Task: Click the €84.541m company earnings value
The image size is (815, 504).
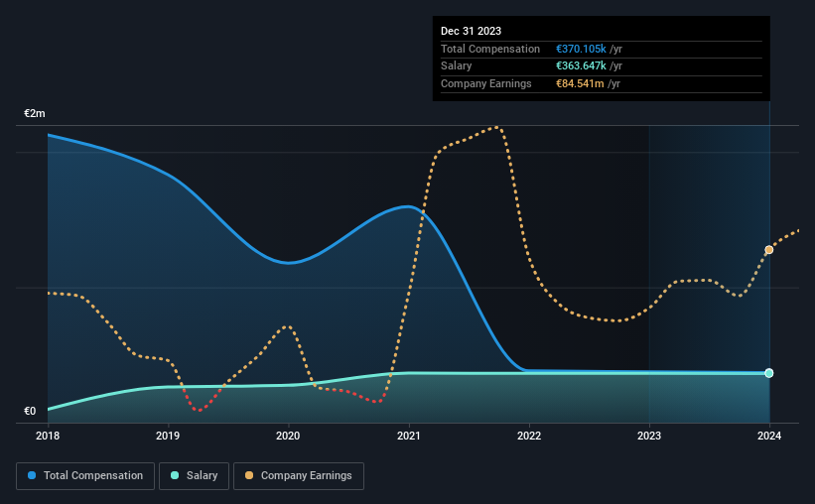Action: (x=580, y=83)
